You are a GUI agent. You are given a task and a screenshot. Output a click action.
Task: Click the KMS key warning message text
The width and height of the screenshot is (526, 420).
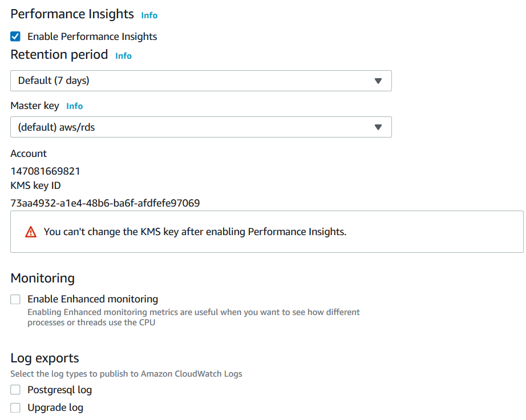[x=195, y=232]
